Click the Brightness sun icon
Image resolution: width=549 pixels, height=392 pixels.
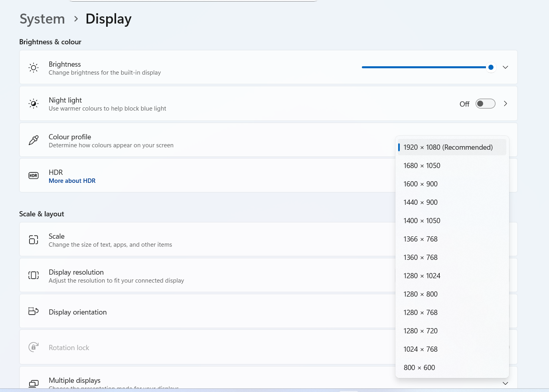(x=34, y=67)
